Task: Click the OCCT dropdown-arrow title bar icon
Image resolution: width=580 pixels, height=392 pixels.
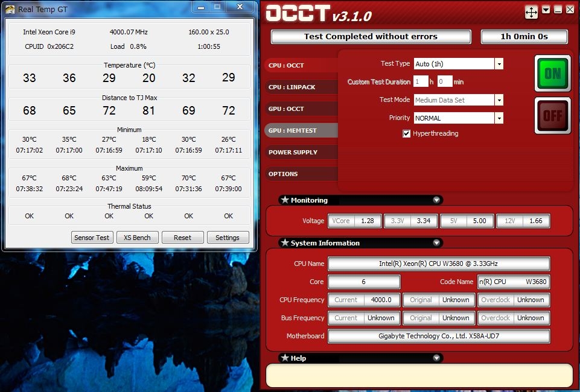Action: click(x=546, y=10)
